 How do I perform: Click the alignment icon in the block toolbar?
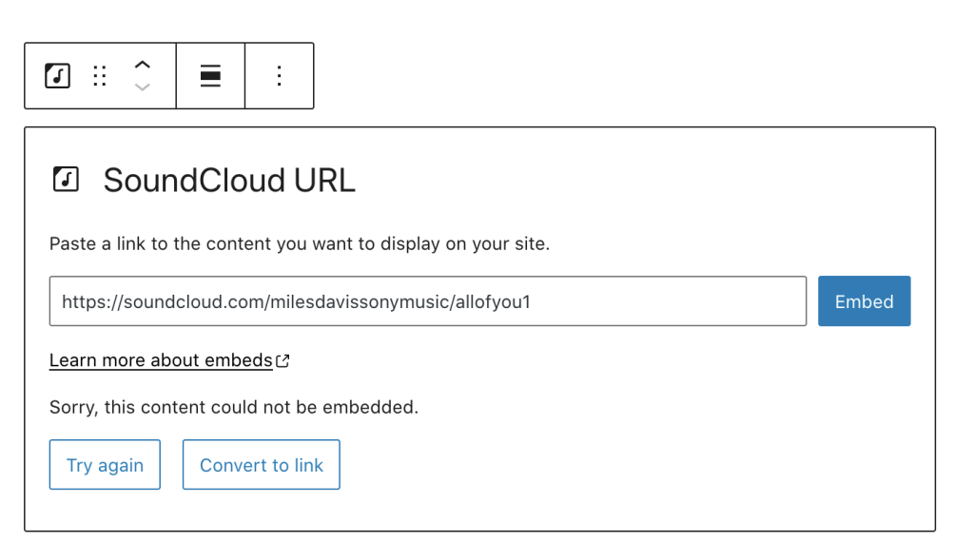210,75
